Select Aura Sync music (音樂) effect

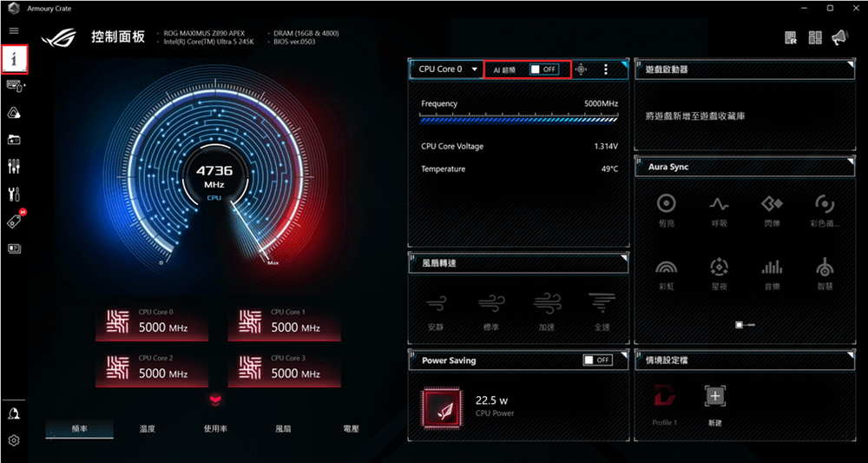(x=773, y=274)
